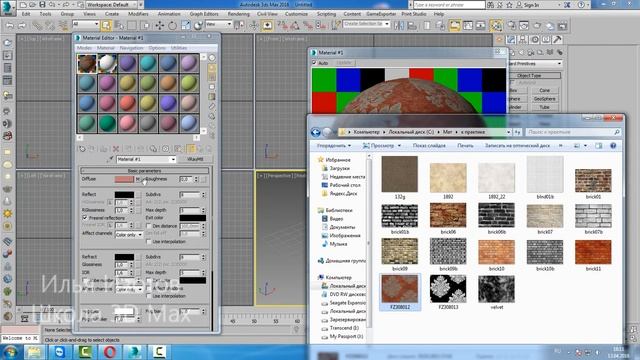Open Reflect Affect channels Color only dropdown
Screen dimensions: 640x360
click(129, 235)
